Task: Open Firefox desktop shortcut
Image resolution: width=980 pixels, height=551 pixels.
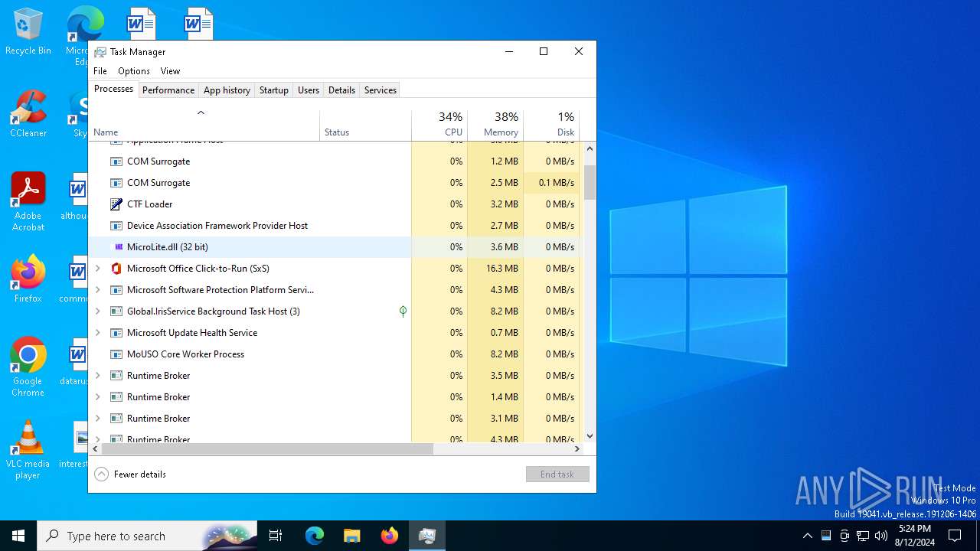Action: click(x=28, y=279)
